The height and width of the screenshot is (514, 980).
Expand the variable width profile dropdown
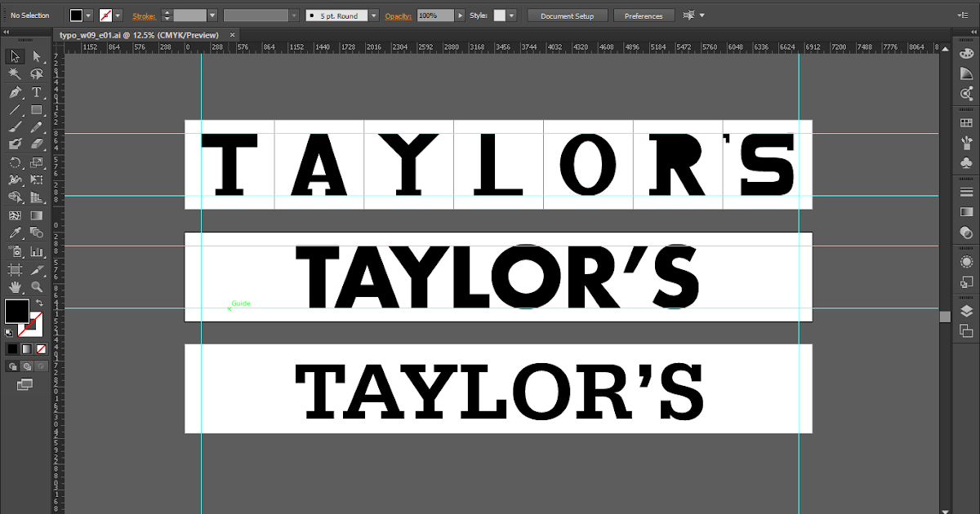point(294,15)
